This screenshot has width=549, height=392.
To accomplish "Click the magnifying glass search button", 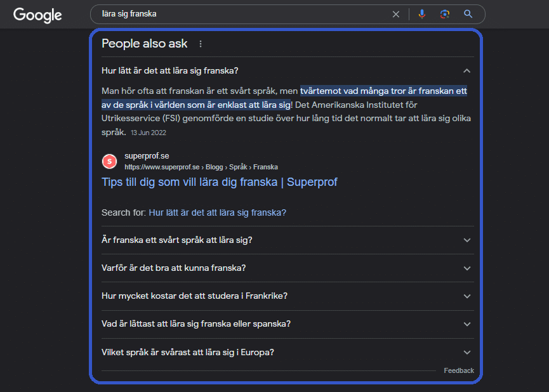I will [468, 14].
